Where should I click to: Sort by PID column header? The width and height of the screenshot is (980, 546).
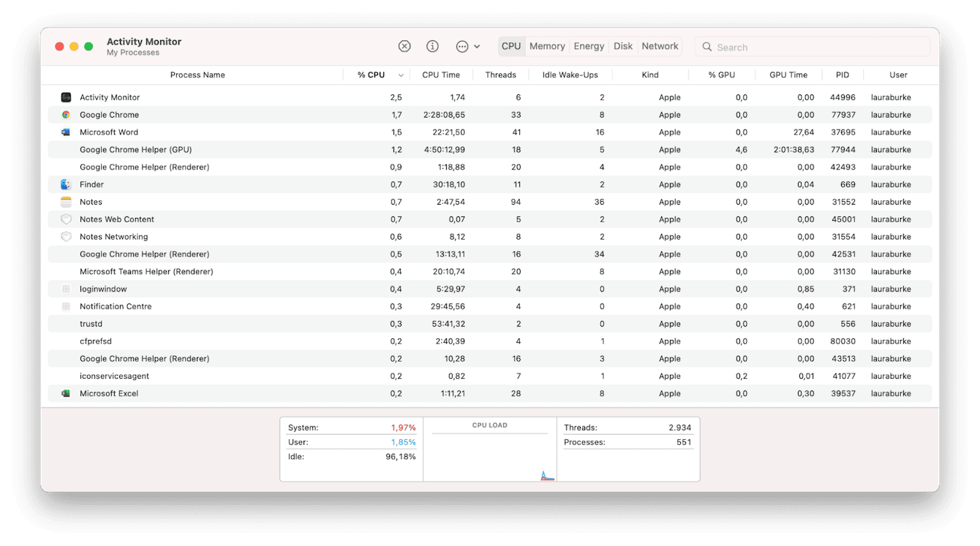(843, 75)
